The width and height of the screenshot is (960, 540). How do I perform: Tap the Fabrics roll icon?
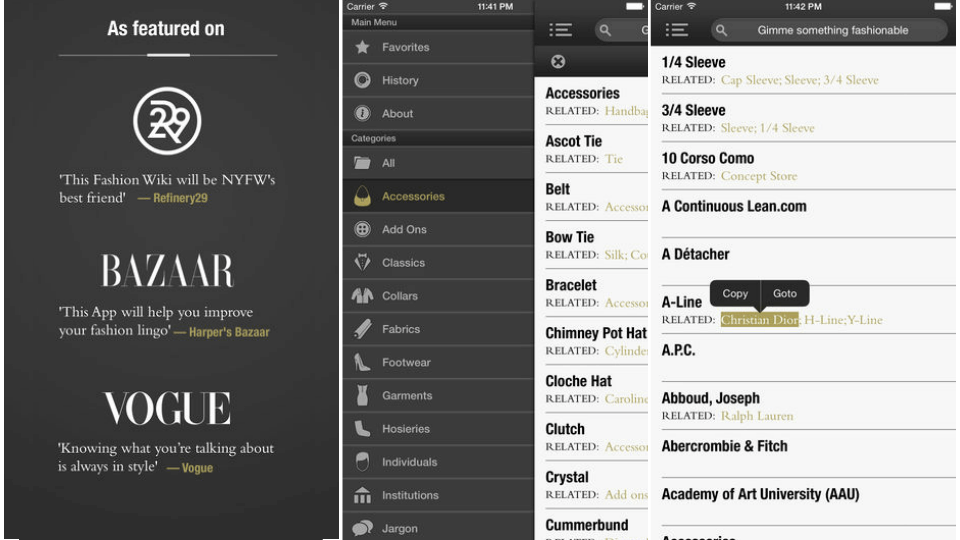coord(362,329)
